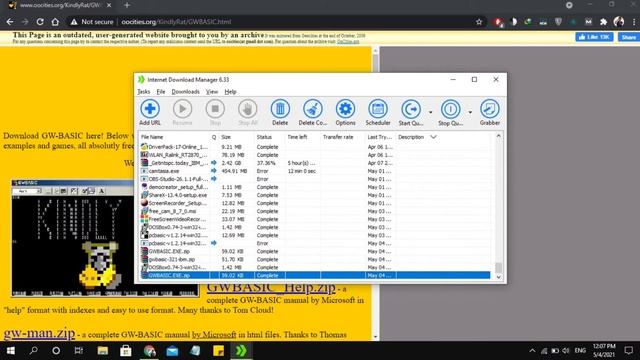The image size is (640, 360).
Task: Click the greyed Stop All hand icon
Action: [248, 112]
